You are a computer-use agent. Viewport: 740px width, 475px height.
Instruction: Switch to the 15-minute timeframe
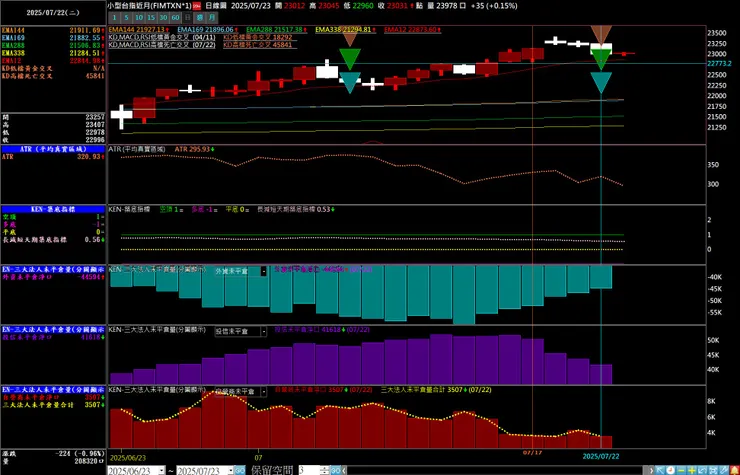tap(151, 17)
